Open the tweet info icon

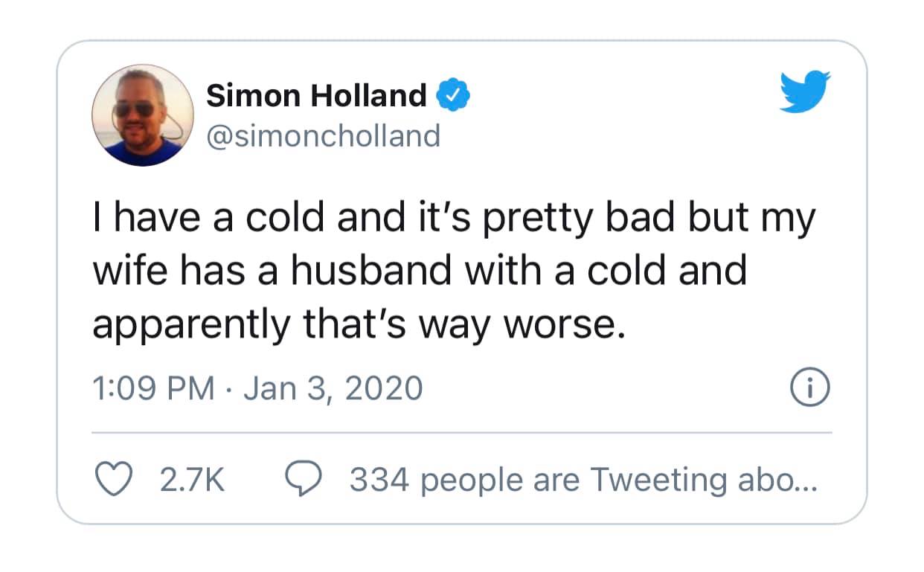pos(809,390)
